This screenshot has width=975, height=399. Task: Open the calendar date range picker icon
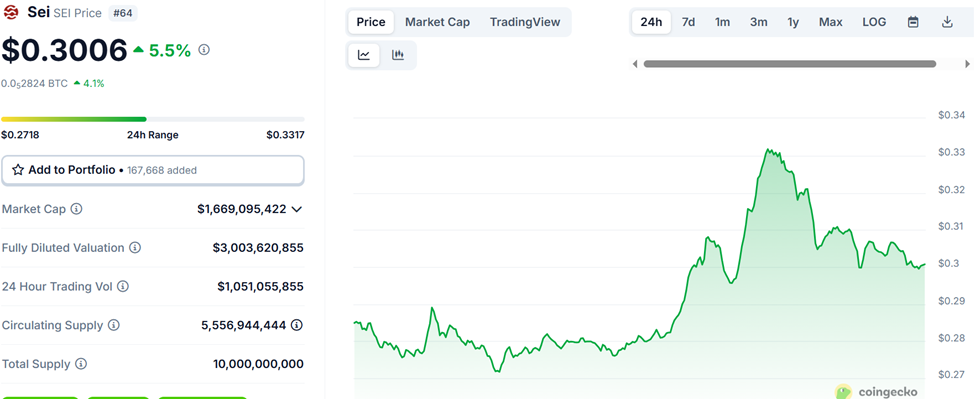(x=913, y=22)
